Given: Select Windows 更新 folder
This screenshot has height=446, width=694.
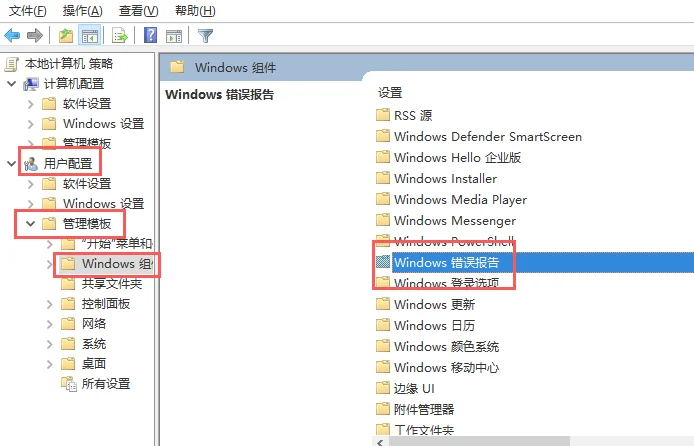Looking at the screenshot, I should tap(434, 304).
